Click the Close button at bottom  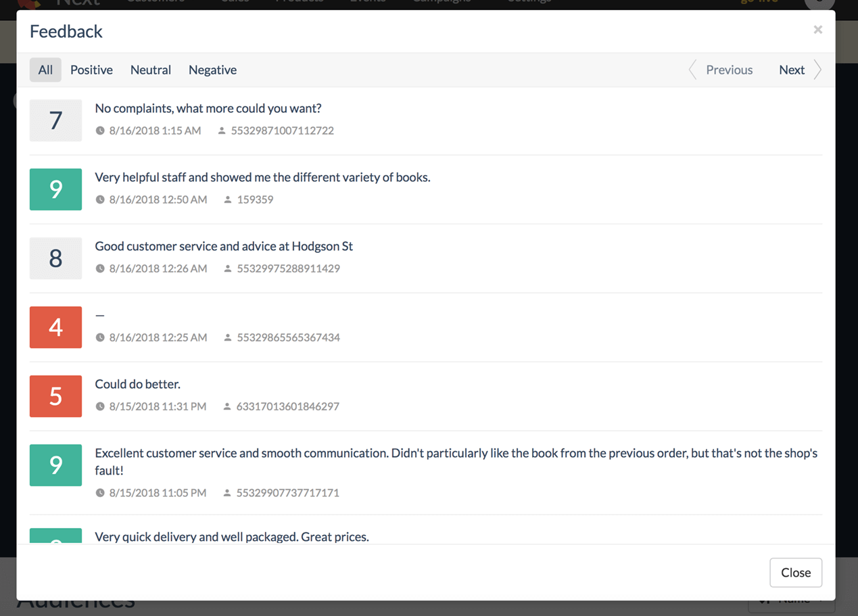point(796,573)
